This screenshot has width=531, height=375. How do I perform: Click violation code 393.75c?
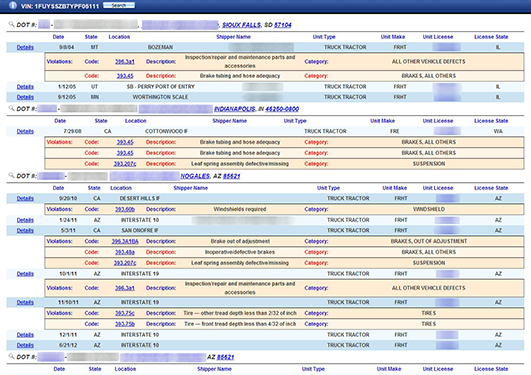tap(125, 313)
